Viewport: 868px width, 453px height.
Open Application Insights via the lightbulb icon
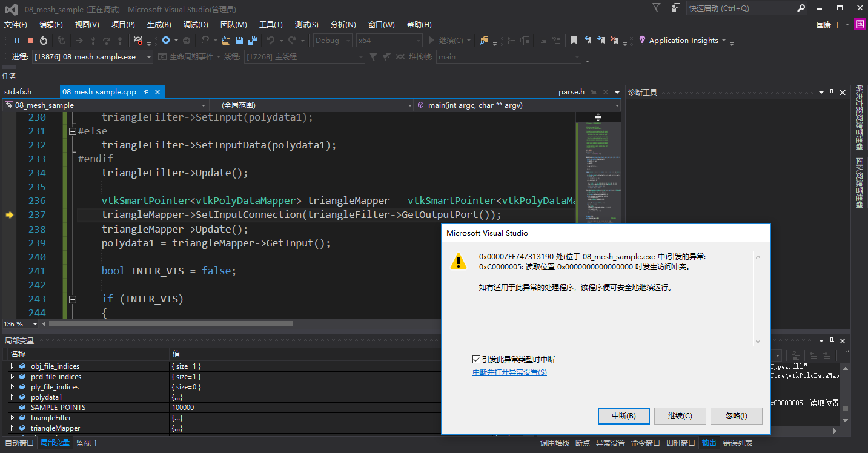tap(643, 40)
